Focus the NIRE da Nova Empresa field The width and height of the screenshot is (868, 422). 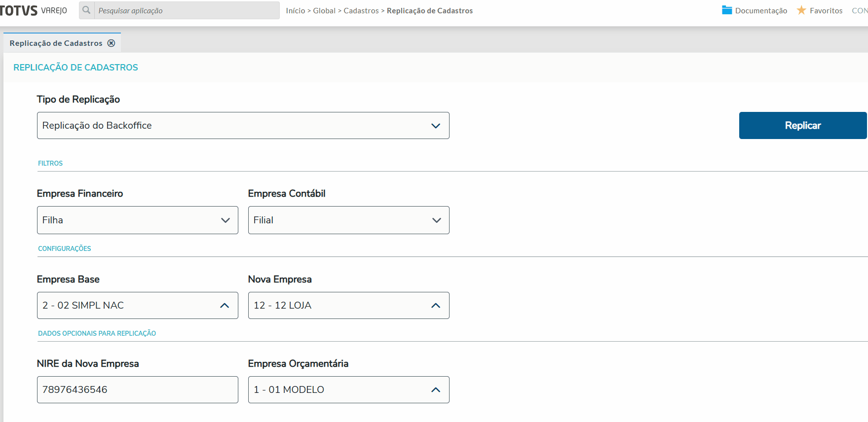click(x=137, y=390)
